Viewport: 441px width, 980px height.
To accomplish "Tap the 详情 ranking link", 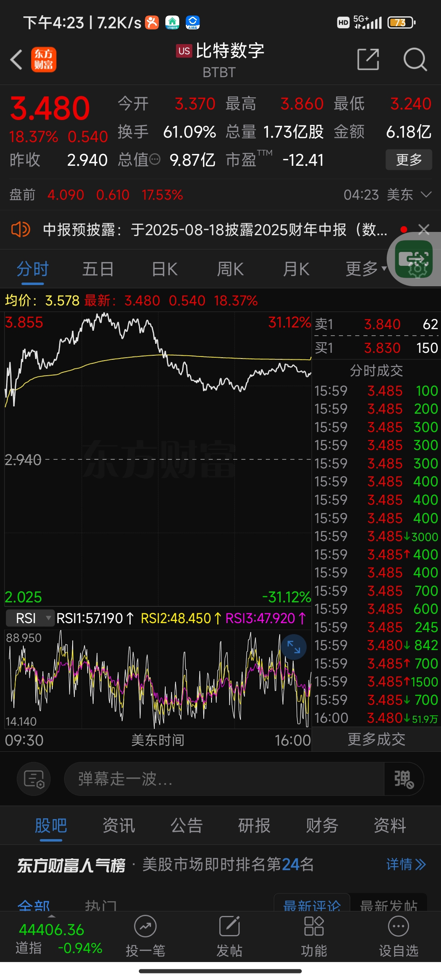I will 406,864.
